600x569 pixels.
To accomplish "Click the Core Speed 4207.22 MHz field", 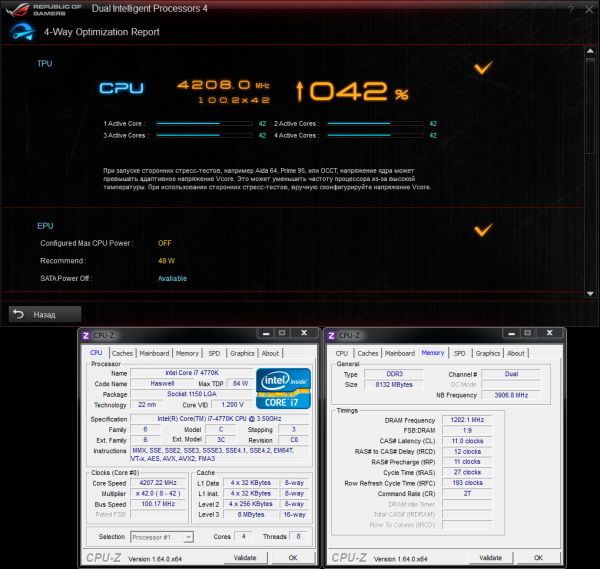I will [158, 483].
